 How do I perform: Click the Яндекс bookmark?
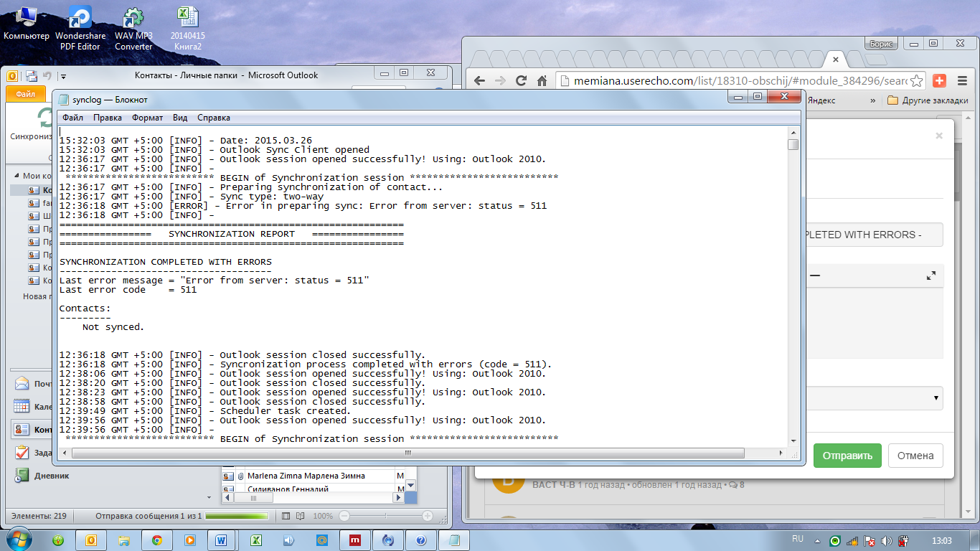click(x=821, y=100)
